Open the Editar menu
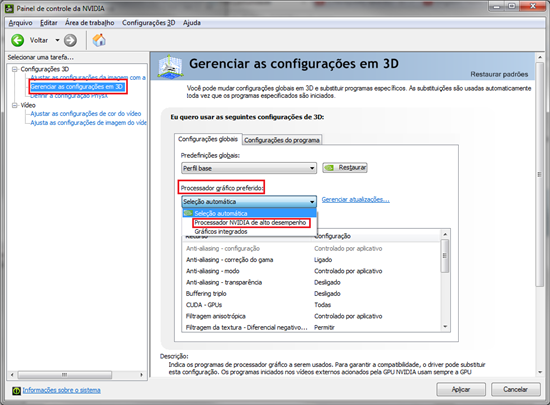The width and height of the screenshot is (550, 405). pos(49,23)
